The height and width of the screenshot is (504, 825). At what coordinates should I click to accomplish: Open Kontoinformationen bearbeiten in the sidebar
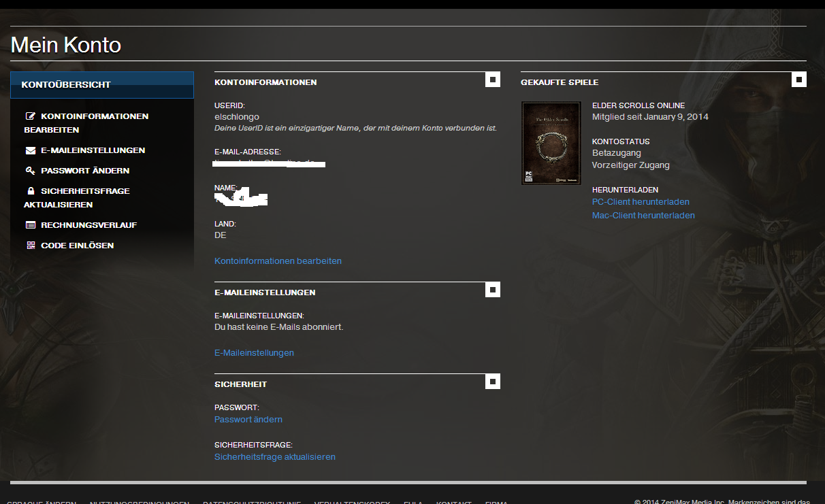tap(86, 123)
